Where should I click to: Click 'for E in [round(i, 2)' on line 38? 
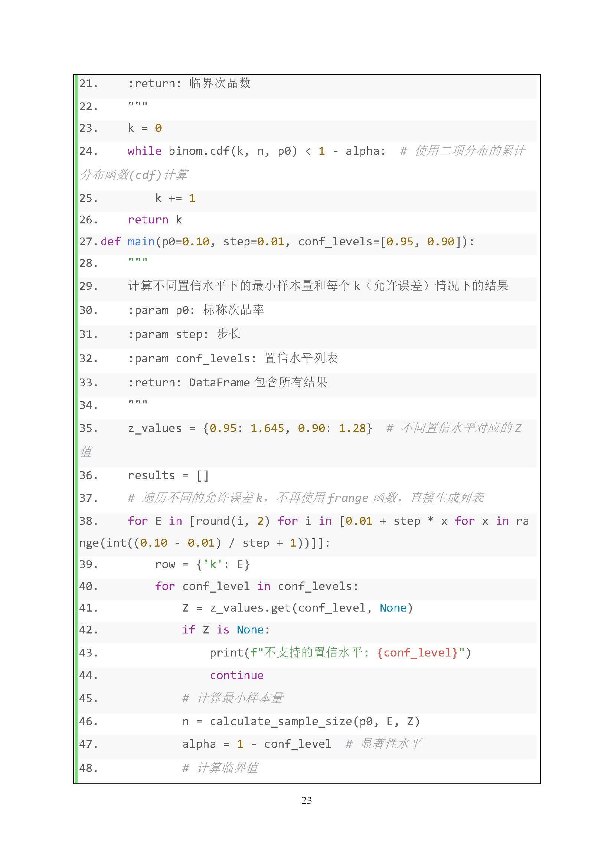click(x=199, y=521)
